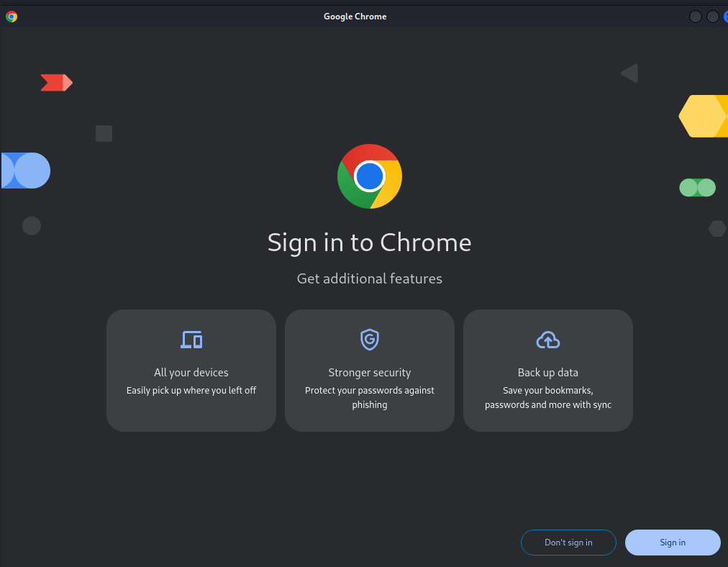728x567 pixels.
Task: Click the cloud upload backup icon
Action: pyautogui.click(x=548, y=340)
